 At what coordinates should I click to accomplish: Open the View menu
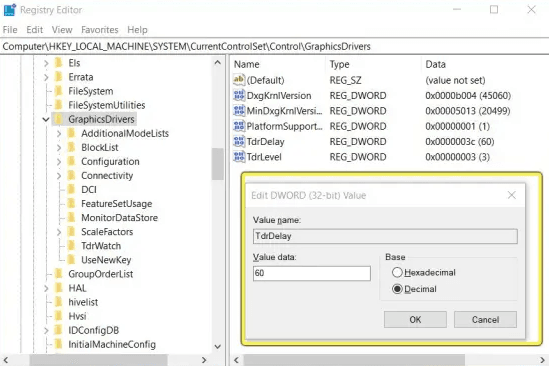point(62,30)
